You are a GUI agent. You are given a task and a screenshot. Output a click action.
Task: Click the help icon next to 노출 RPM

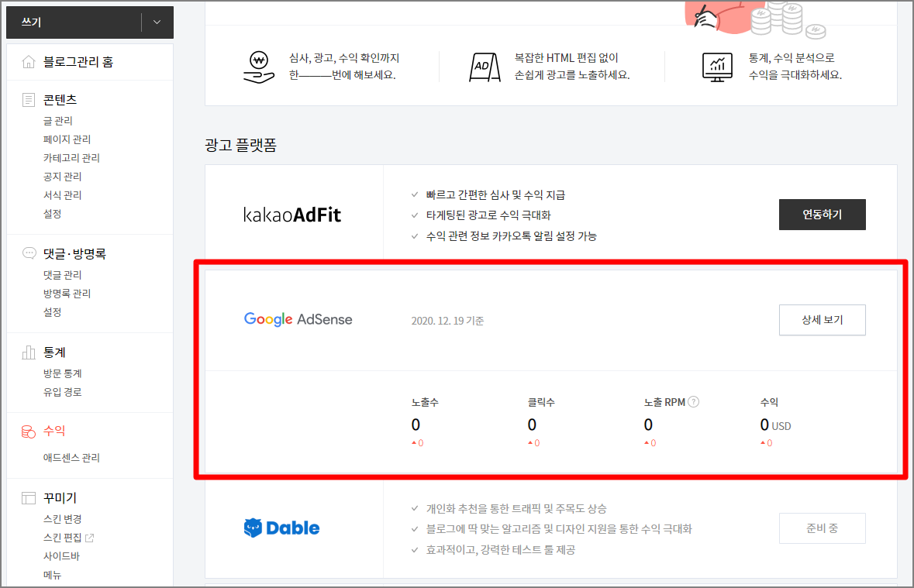pos(693,401)
